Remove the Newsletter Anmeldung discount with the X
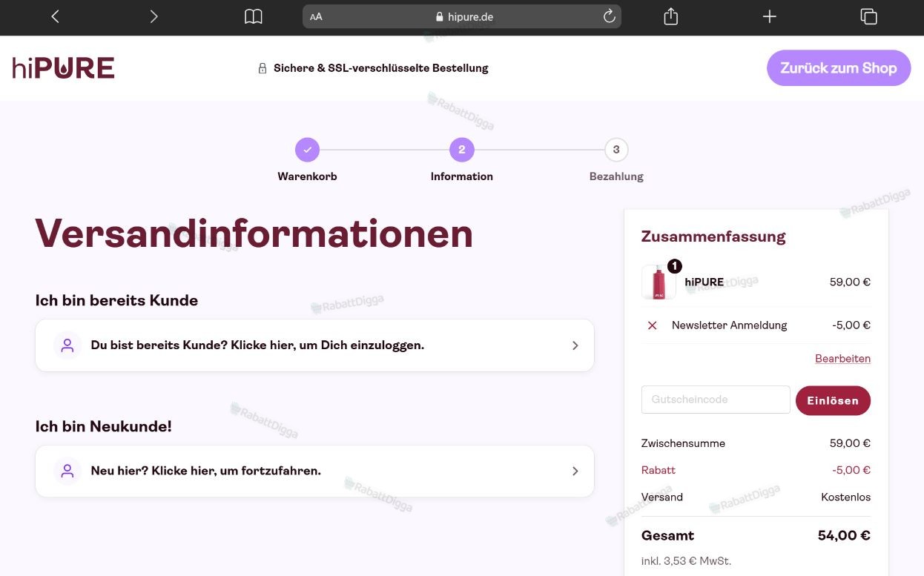Image resolution: width=924 pixels, height=576 pixels. 653,325
